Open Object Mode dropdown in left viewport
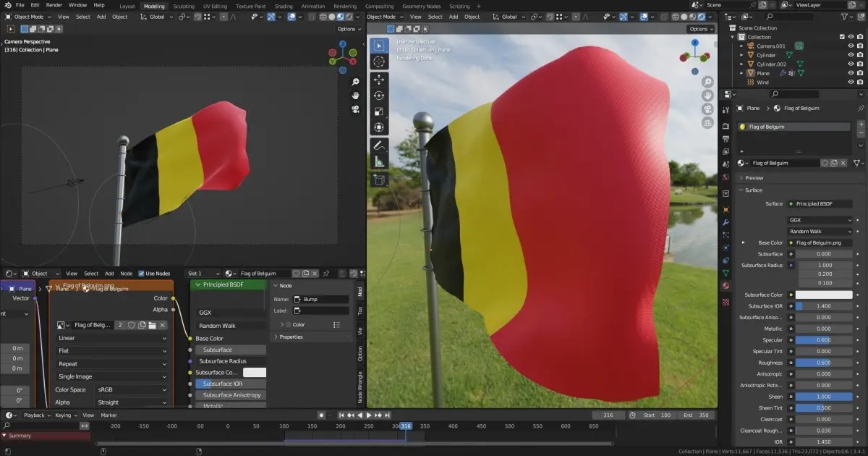 coord(27,17)
